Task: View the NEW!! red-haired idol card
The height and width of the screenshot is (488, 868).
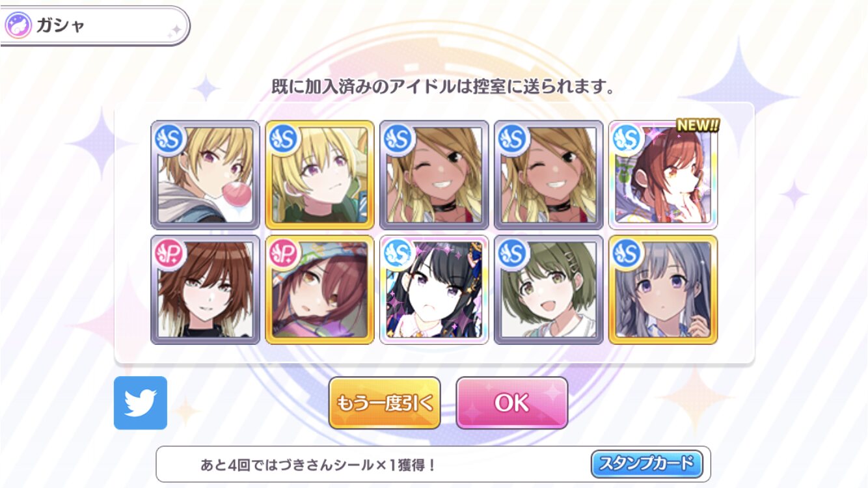Action: [x=663, y=175]
